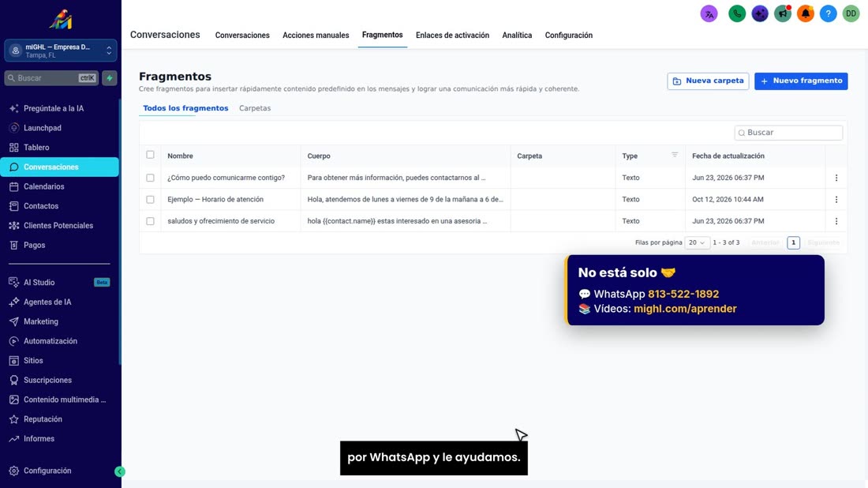This screenshot has width=868, height=488.
Task: Check the Ejemplo — Horario de atención row checkbox
Action: coord(150,200)
